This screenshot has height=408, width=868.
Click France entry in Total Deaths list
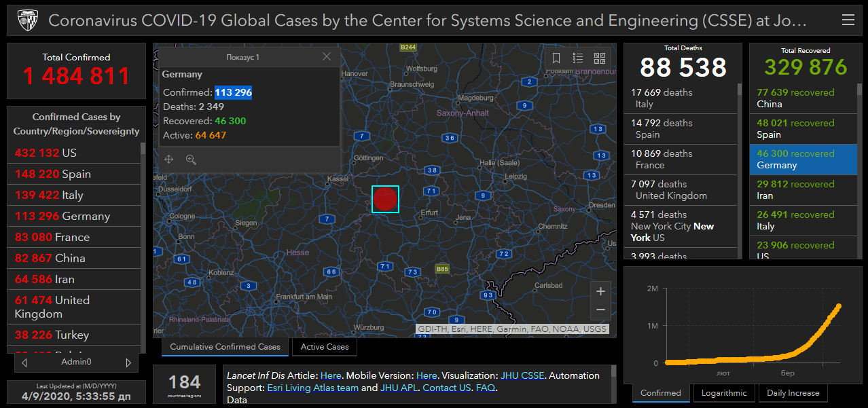point(681,160)
